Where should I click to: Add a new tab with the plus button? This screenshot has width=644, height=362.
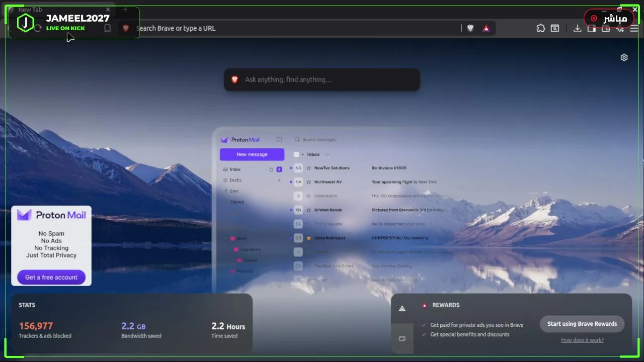(125, 10)
